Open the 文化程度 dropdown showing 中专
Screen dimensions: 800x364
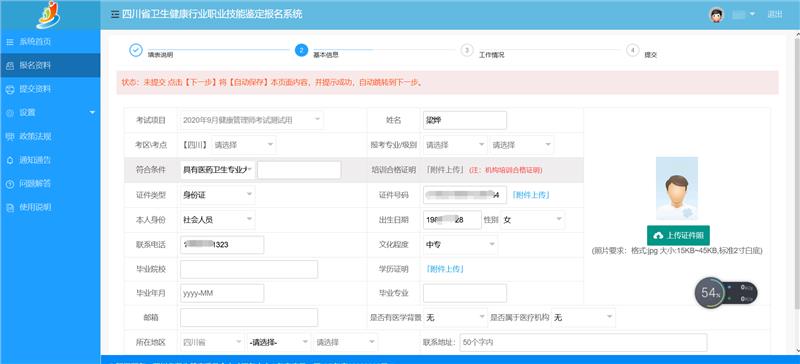tap(460, 245)
